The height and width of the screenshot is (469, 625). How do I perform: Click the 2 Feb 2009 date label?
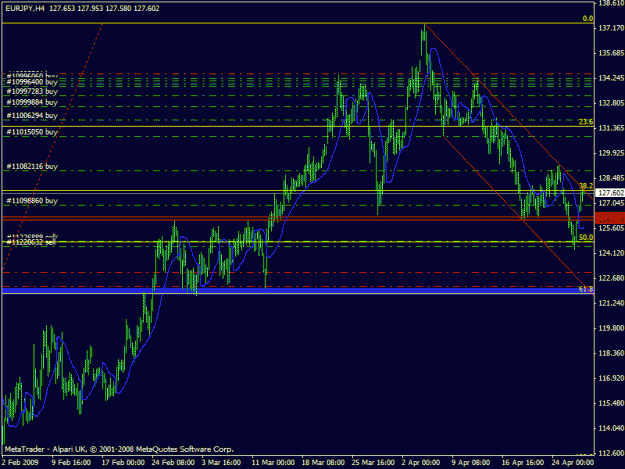(x=20, y=463)
